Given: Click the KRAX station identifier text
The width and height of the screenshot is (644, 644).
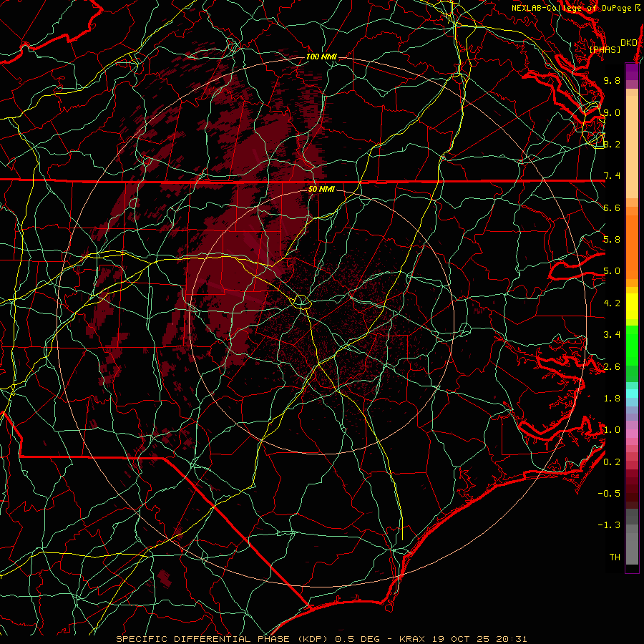Looking at the screenshot, I should point(413,639).
